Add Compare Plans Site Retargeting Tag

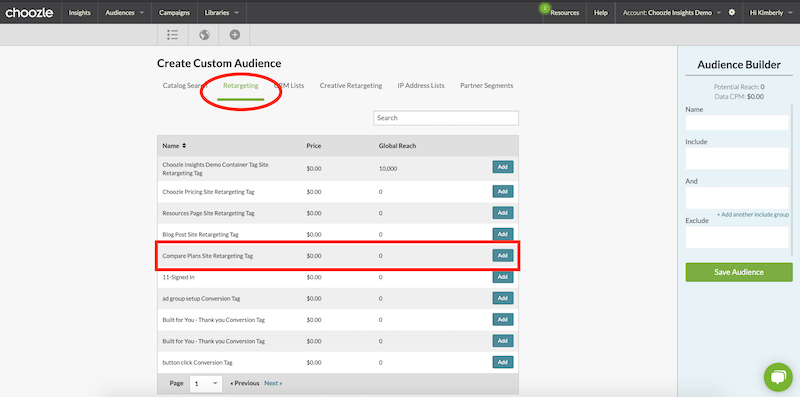click(x=503, y=255)
